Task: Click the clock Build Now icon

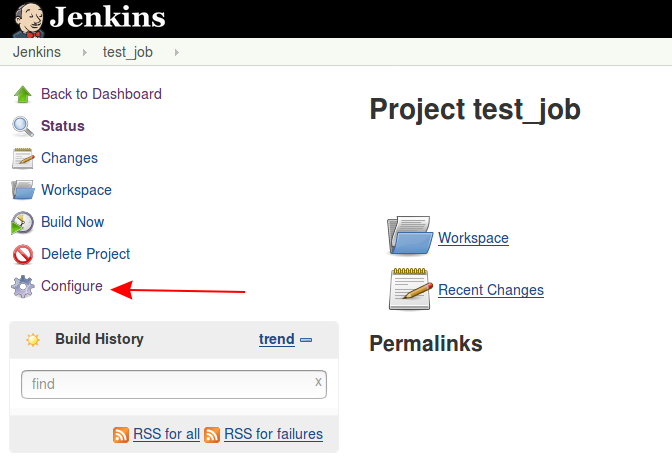Action: coord(22,222)
